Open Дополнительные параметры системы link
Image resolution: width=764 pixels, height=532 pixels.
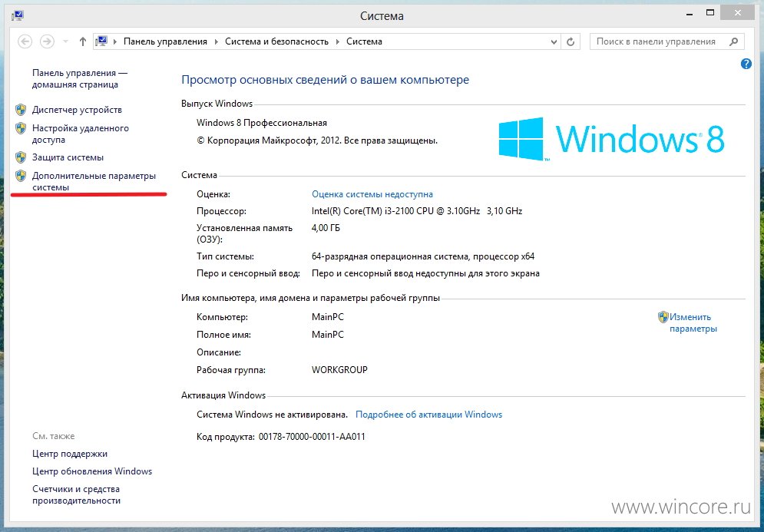[94, 182]
